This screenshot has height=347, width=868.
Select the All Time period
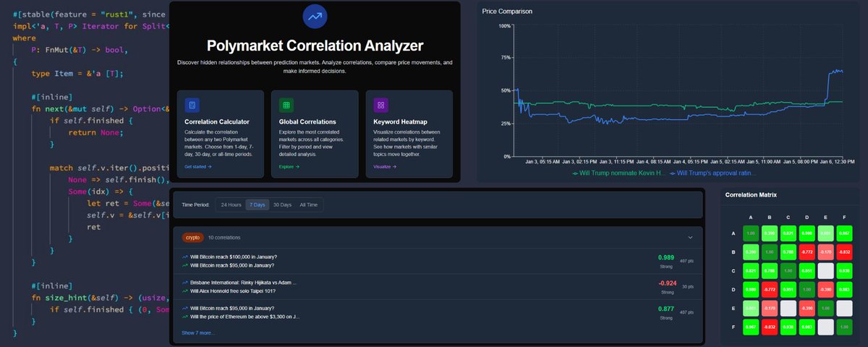tap(309, 205)
